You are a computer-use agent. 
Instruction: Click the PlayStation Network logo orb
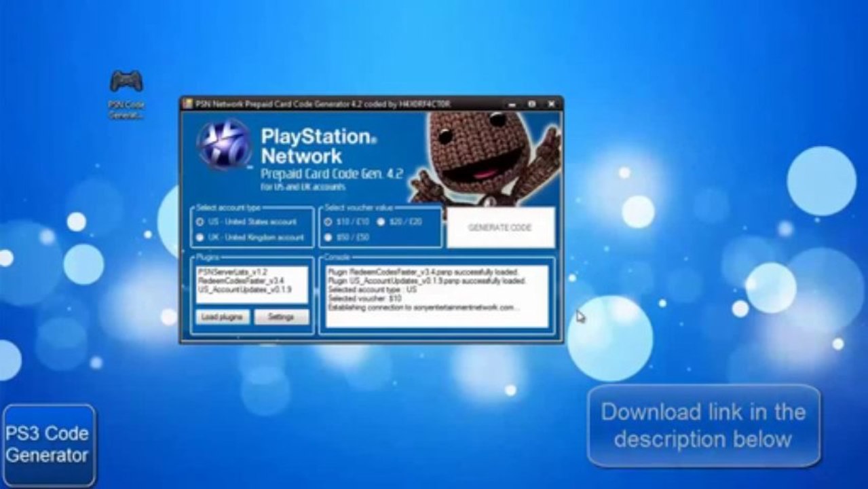(225, 145)
